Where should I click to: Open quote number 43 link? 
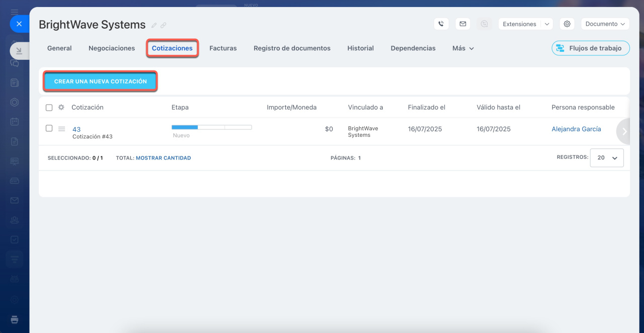(x=76, y=129)
